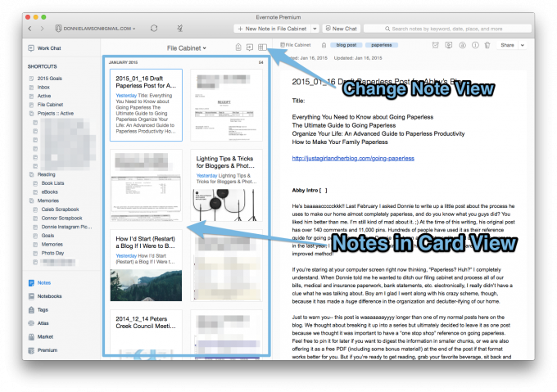Select the 'blog post' tag
The width and height of the screenshot is (557, 392).
[x=346, y=45]
